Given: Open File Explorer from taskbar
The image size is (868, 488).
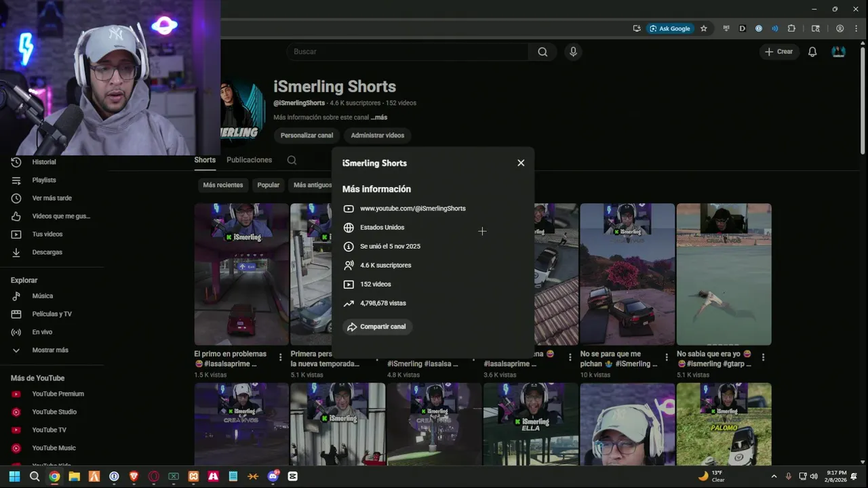Looking at the screenshot, I should click(x=74, y=476).
